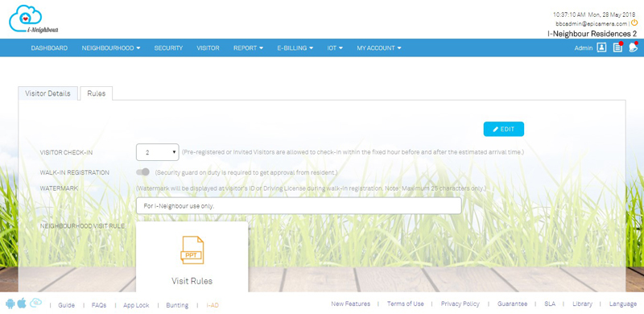Open the Privacy Policy link
The height and width of the screenshot is (314, 644).
click(x=460, y=304)
